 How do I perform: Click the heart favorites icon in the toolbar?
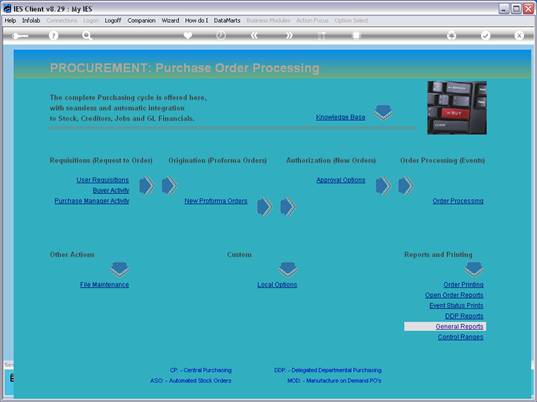pos(188,35)
